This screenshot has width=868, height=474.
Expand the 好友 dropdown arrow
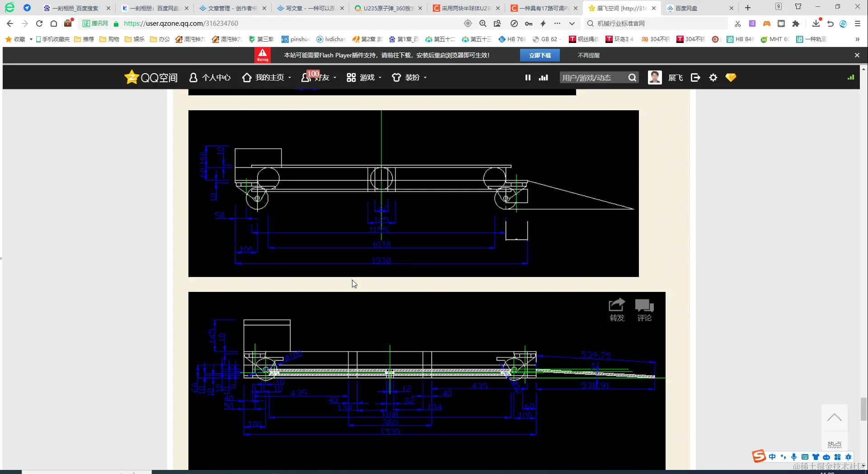pyautogui.click(x=335, y=78)
